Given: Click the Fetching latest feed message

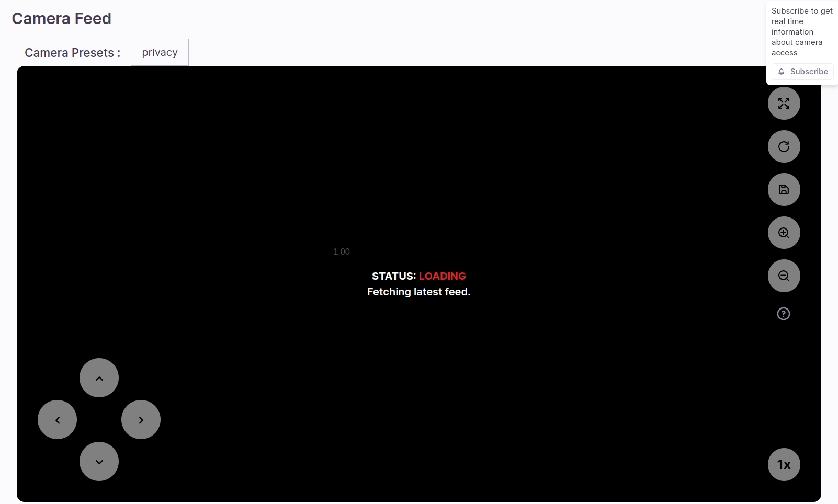Looking at the screenshot, I should tap(418, 292).
